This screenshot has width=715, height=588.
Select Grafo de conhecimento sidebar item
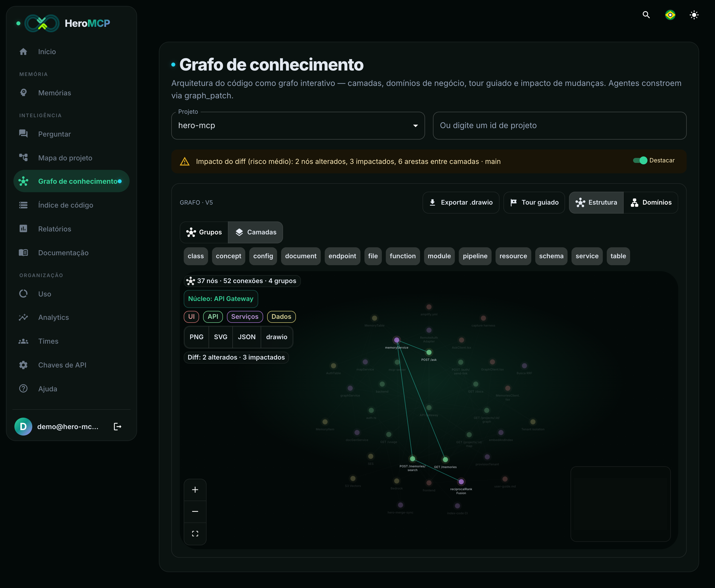71,181
